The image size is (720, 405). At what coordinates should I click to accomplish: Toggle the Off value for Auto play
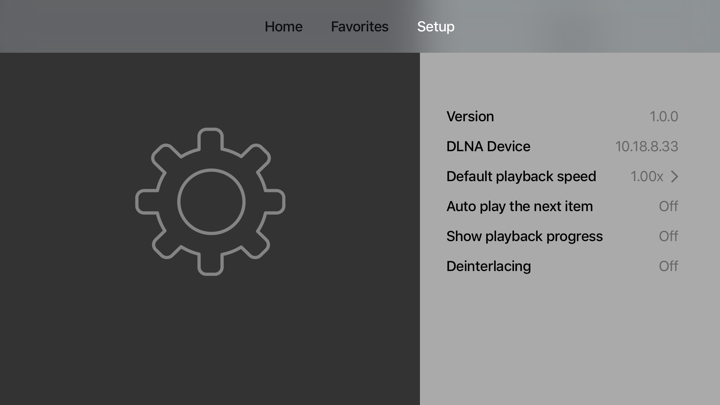(668, 206)
